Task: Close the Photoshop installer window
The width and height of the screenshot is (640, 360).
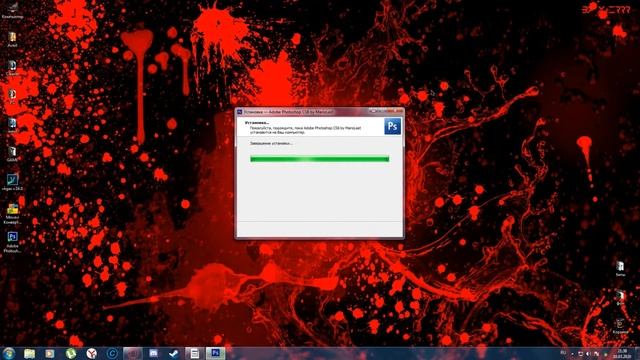Action: click(396, 111)
